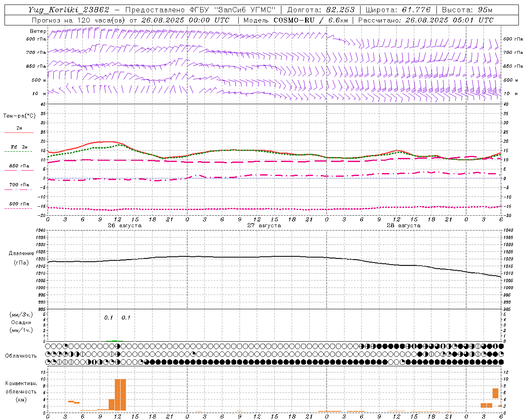Click the red line sample under 2м legend
Image resolution: width=525 pixels, height=420 pixels.
point(19,132)
